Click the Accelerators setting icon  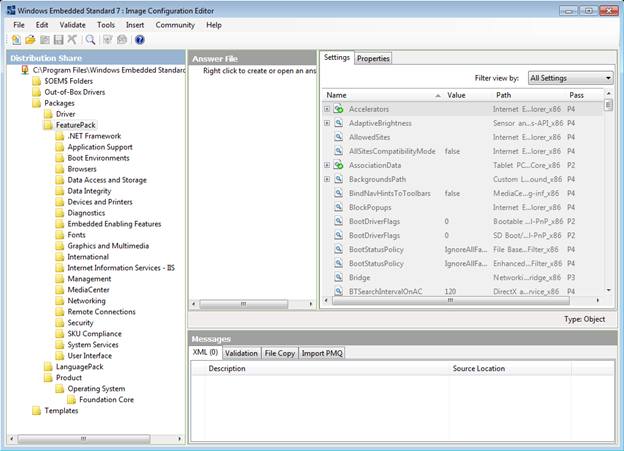point(339,109)
